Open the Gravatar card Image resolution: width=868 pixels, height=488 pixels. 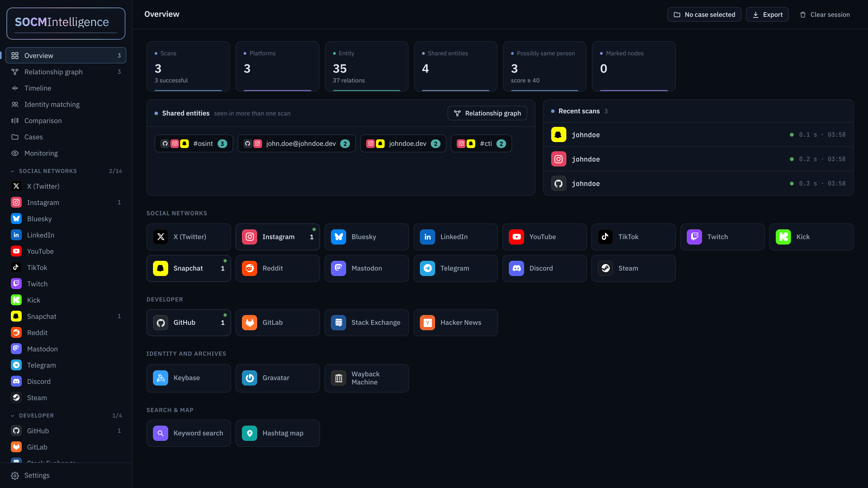point(277,378)
